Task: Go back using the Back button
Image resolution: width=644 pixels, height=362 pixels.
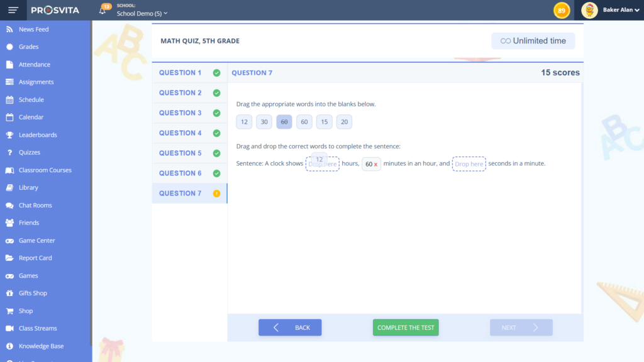Action: coord(290,327)
